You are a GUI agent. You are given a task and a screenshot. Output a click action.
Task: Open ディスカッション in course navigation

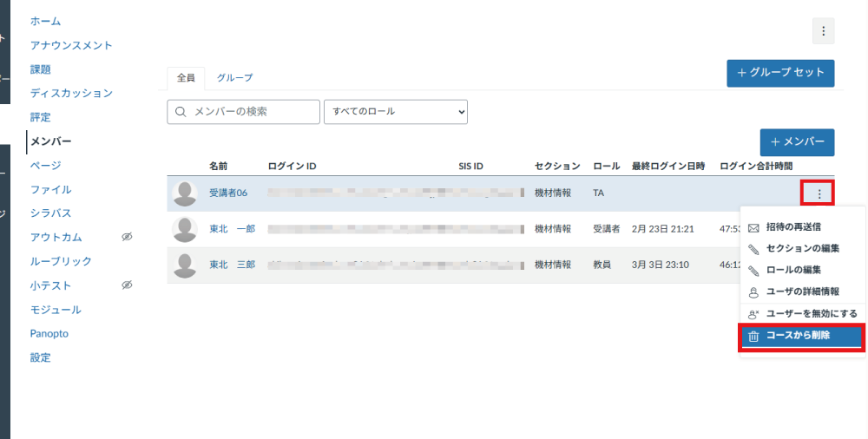tap(71, 93)
